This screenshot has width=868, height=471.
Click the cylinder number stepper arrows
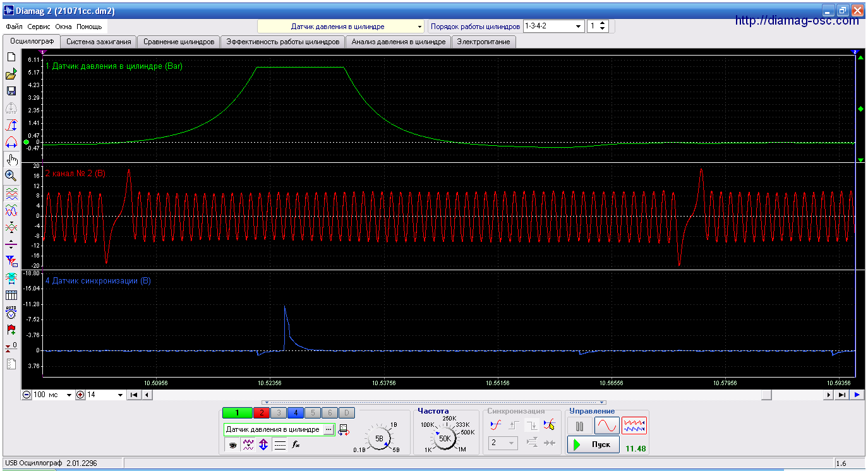pos(603,27)
